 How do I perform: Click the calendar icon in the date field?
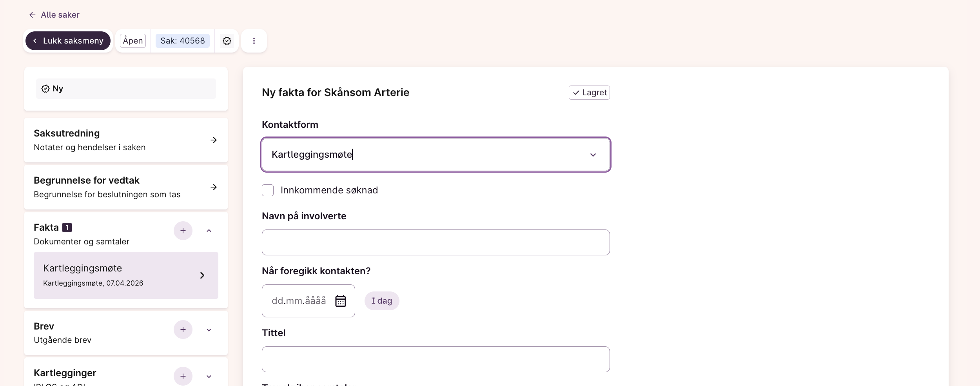(x=340, y=301)
